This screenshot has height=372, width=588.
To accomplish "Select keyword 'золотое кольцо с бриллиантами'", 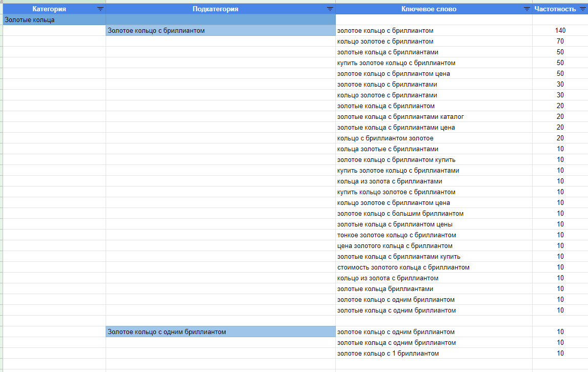I will (387, 85).
